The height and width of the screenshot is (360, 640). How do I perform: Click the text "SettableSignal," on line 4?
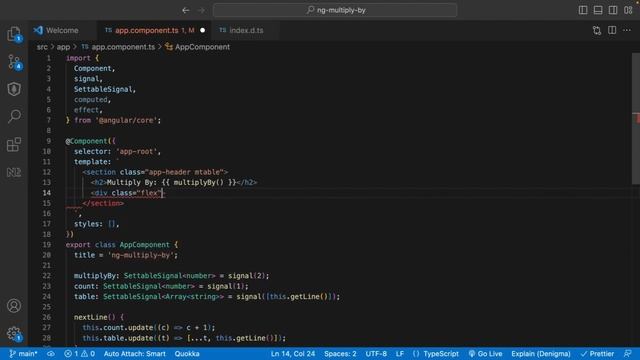pyautogui.click(x=104, y=89)
